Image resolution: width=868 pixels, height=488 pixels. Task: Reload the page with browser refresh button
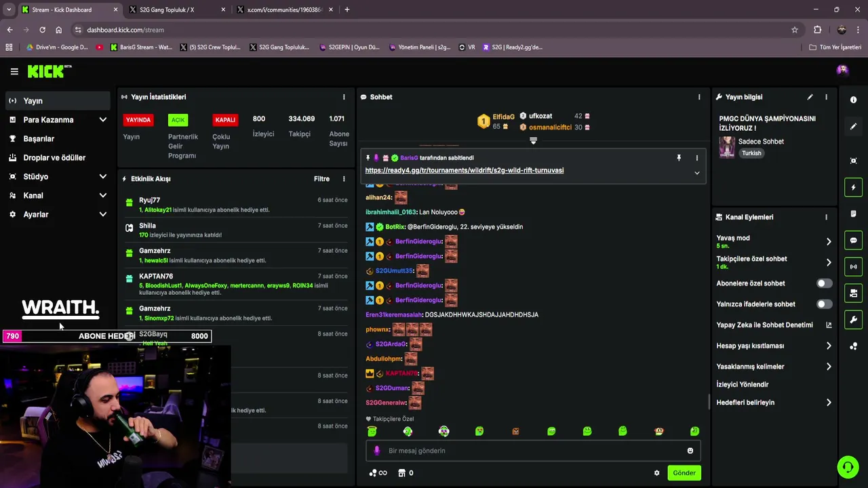[42, 30]
